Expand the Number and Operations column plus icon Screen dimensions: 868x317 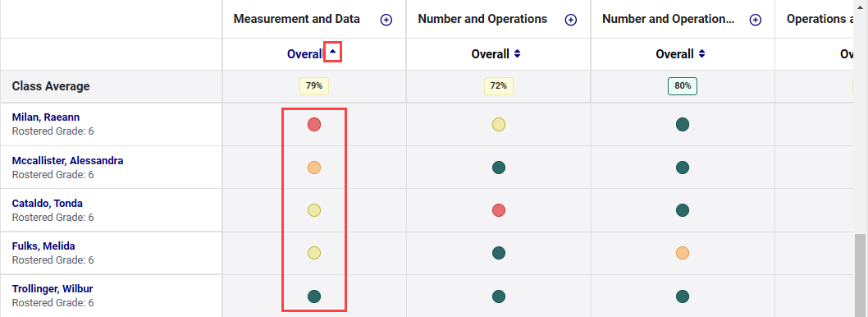click(571, 20)
